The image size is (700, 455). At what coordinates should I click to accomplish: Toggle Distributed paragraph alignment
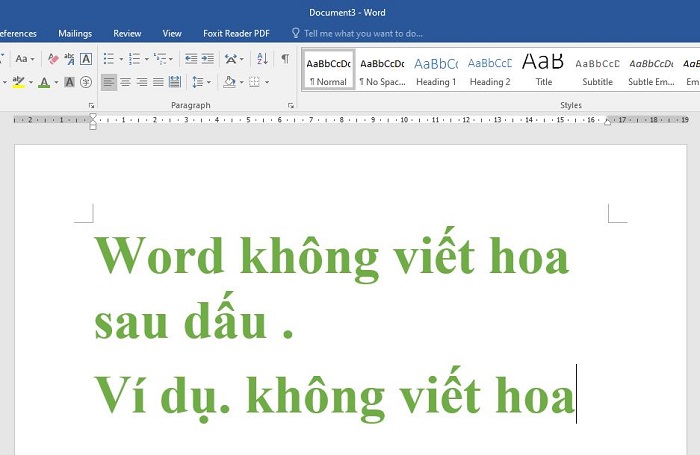pos(175,82)
